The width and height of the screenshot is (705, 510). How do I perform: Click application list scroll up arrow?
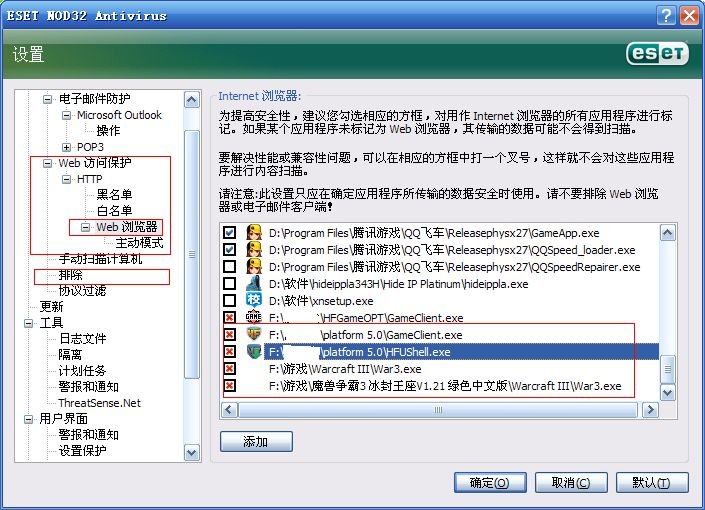668,233
